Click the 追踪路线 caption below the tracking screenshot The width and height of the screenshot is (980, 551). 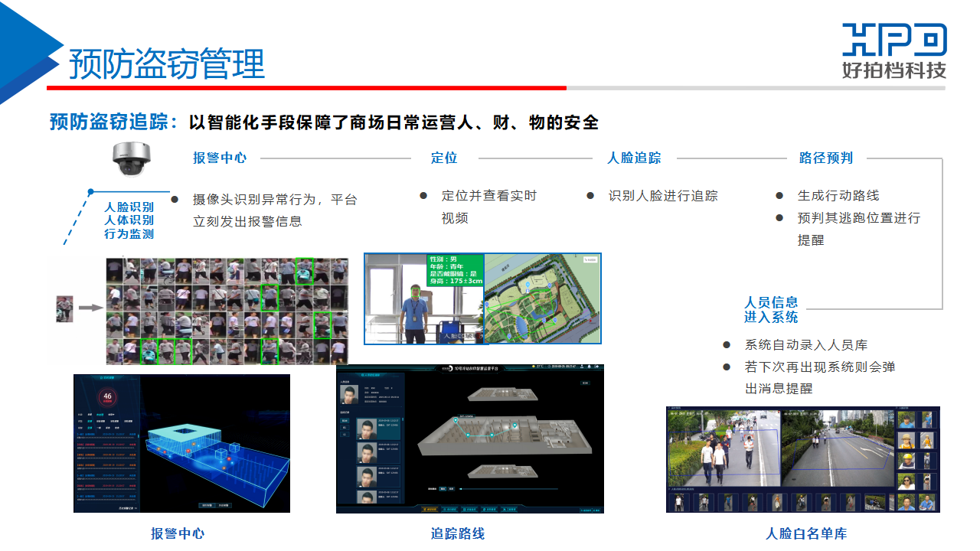(458, 534)
